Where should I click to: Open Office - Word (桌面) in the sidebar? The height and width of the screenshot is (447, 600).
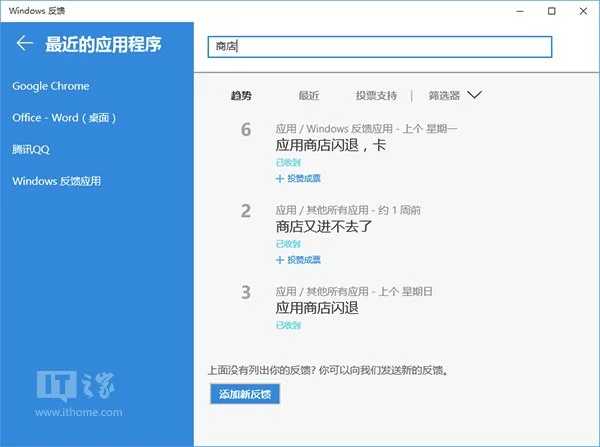(65, 118)
